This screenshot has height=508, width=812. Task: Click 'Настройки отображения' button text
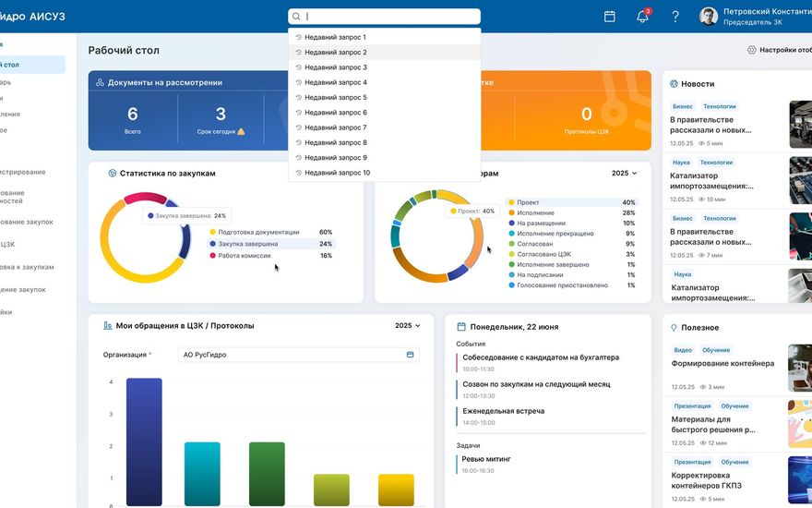pyautogui.click(x=785, y=50)
